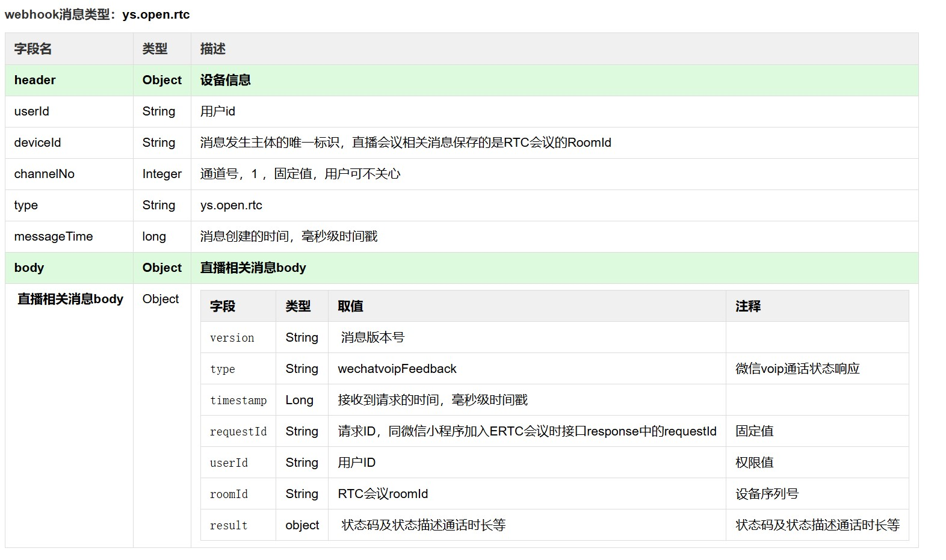Select the 'timestamp' field name
Screen dimensions: 946x560
(x=238, y=401)
